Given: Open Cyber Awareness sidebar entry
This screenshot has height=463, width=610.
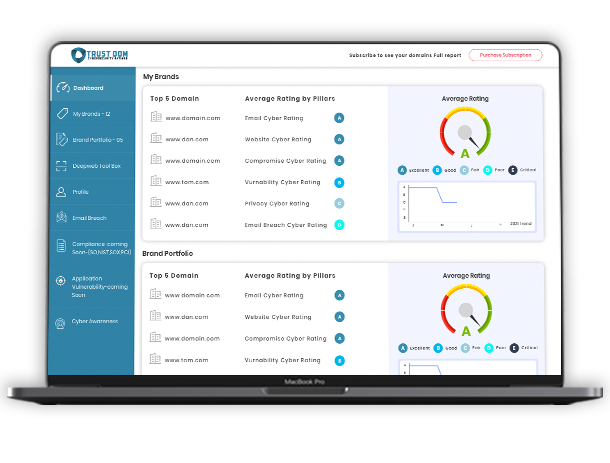Looking at the screenshot, I should click(93, 322).
